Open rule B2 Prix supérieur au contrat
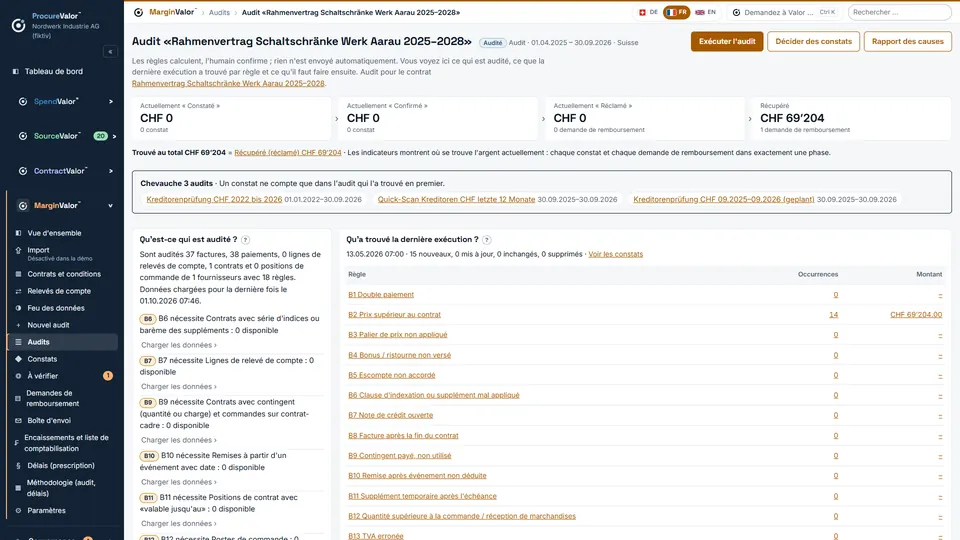The image size is (960, 540). [394, 315]
